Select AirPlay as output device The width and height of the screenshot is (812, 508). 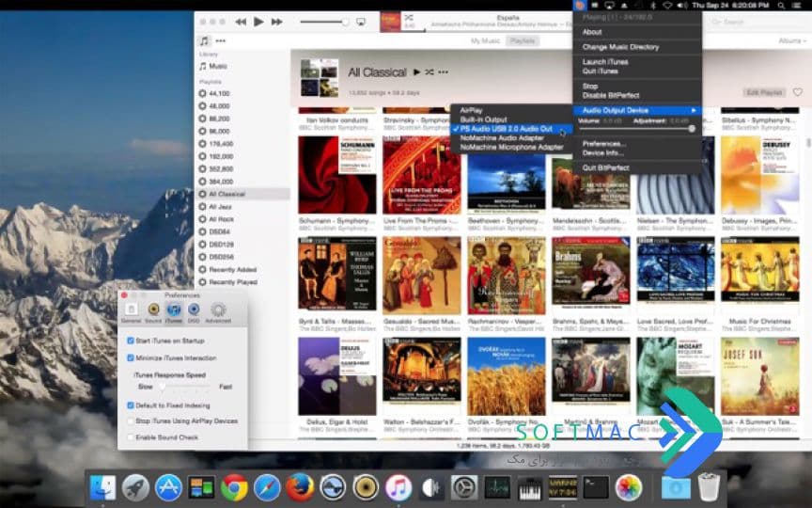tap(511, 110)
